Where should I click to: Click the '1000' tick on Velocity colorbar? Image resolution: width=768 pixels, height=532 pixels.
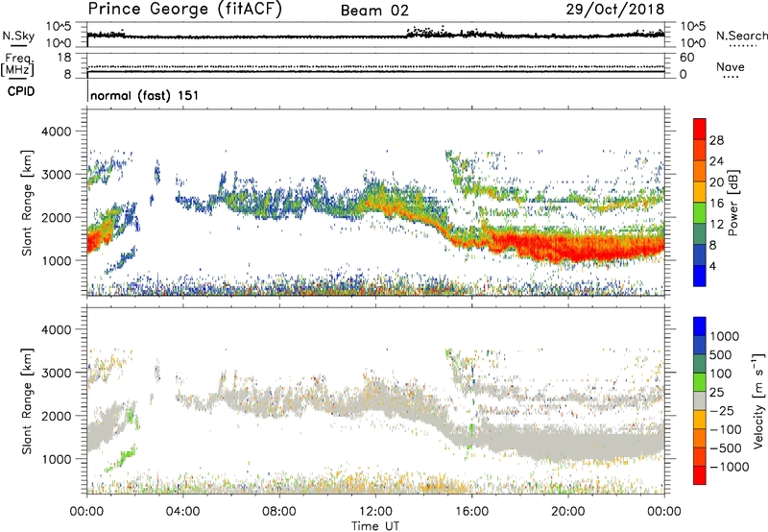(724, 336)
